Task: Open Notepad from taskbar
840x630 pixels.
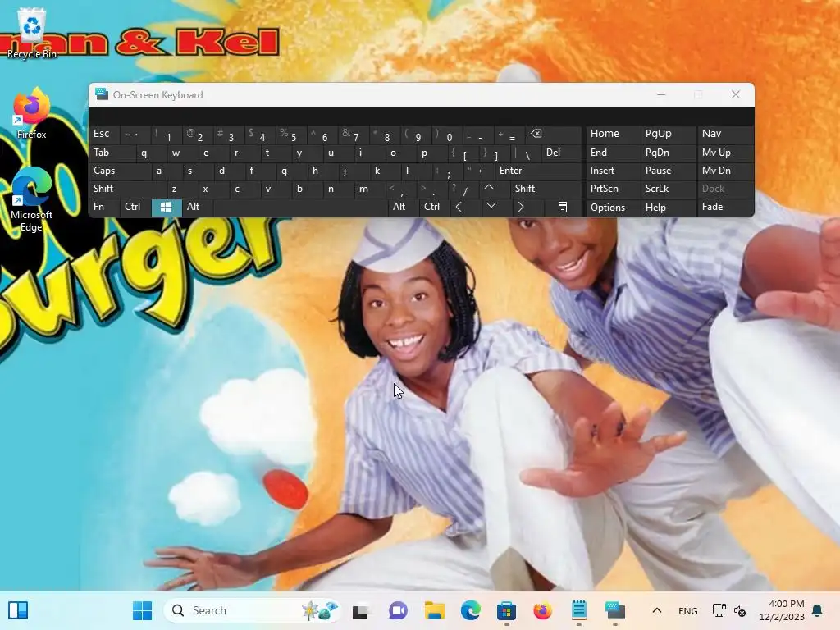Action: tap(579, 610)
